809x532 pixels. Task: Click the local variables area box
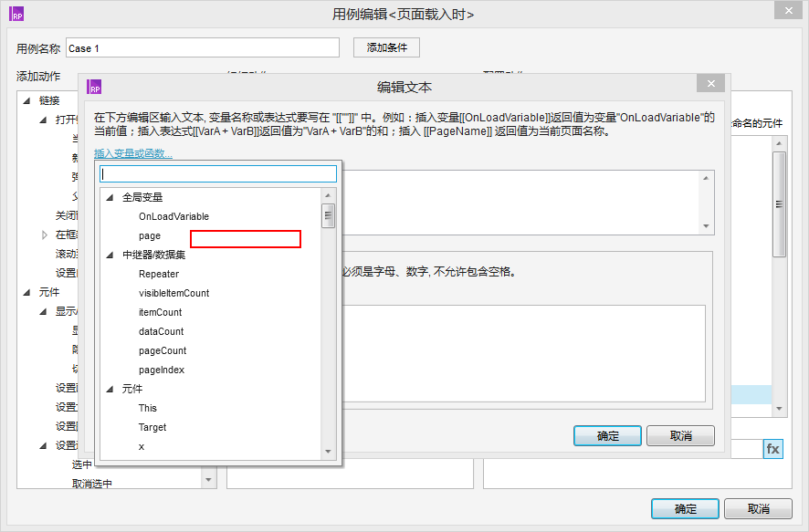point(524,354)
